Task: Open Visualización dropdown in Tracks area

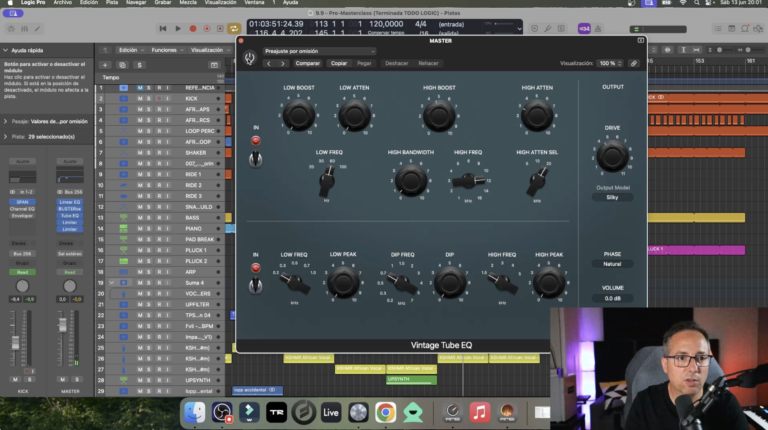Action: click(210, 50)
